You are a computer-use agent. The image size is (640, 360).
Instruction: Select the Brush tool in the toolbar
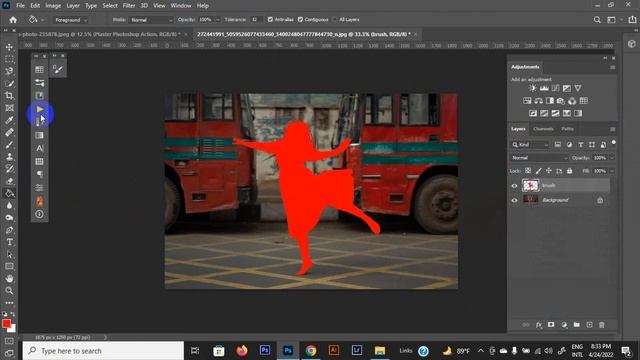tap(9, 144)
